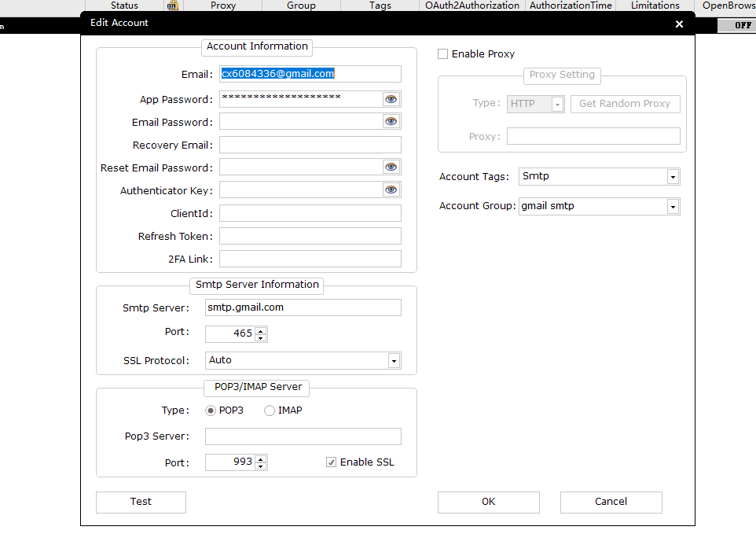Click the icon in the Status column header

(x=172, y=6)
